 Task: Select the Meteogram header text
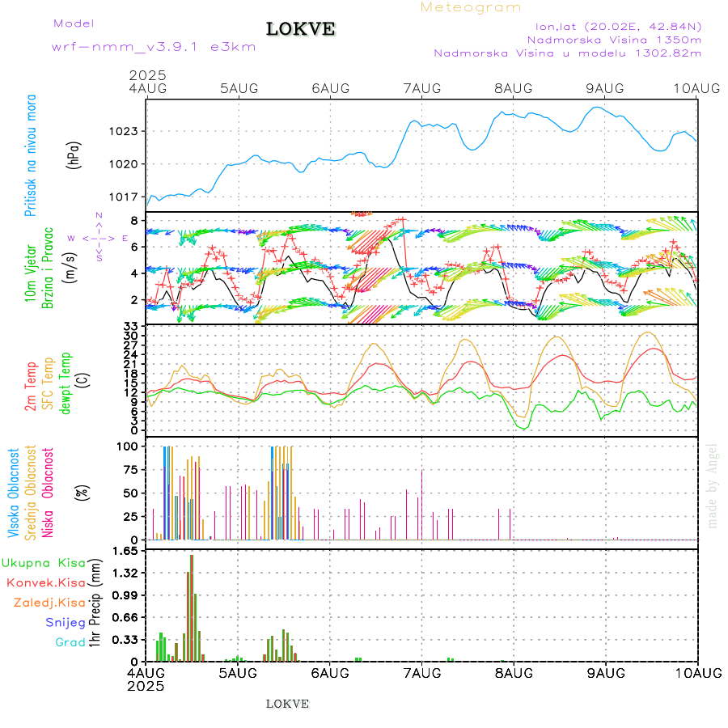(x=471, y=7)
